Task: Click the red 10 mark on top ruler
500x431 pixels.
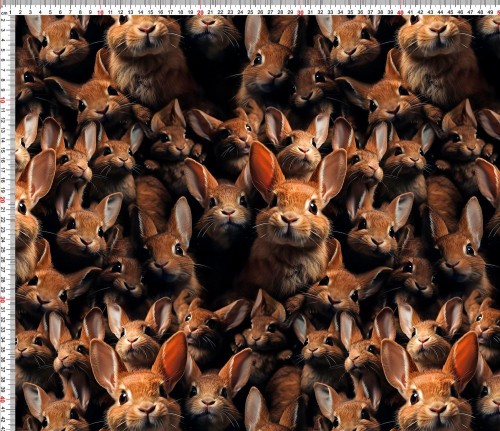Action: point(100,13)
